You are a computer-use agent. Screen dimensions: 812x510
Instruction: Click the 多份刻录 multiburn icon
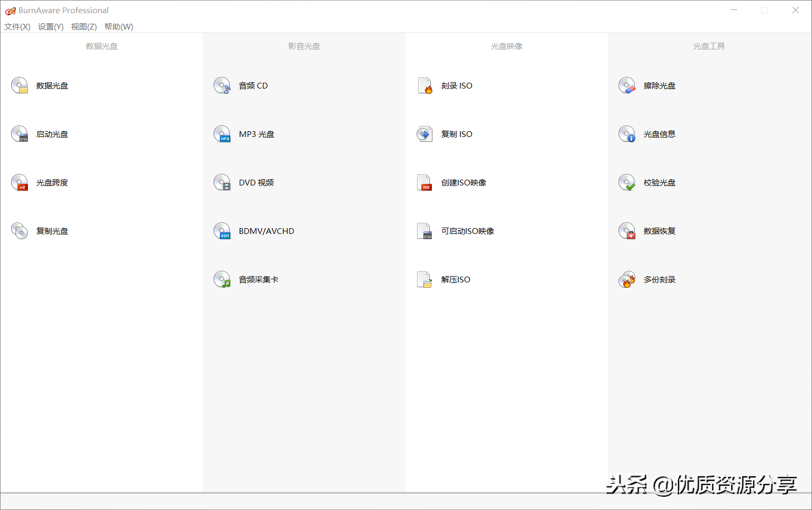pyautogui.click(x=627, y=279)
